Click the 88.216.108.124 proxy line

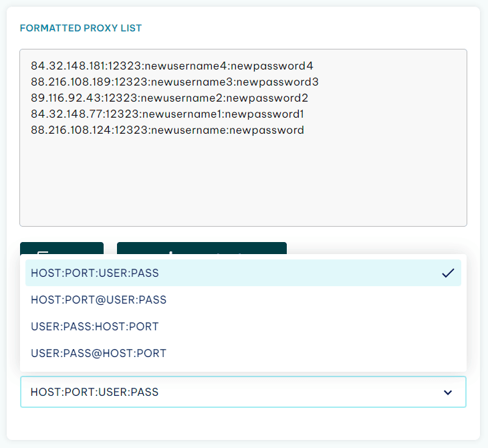(x=167, y=130)
